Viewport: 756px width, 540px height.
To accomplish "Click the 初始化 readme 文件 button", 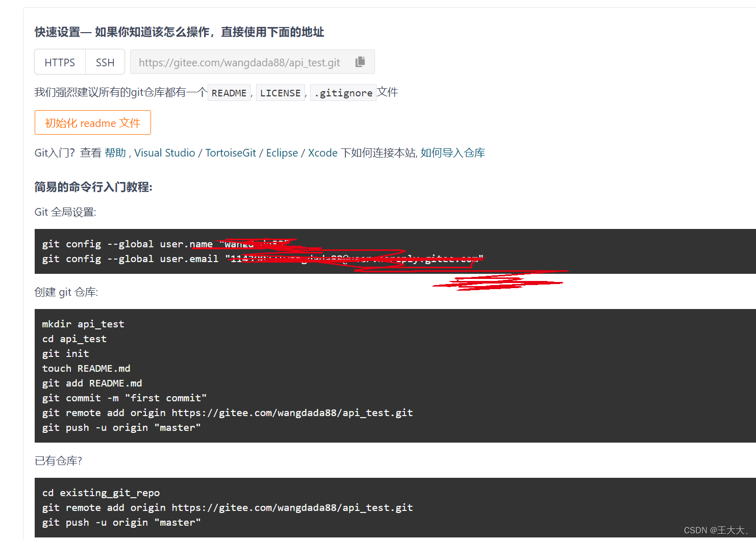I will tap(93, 122).
